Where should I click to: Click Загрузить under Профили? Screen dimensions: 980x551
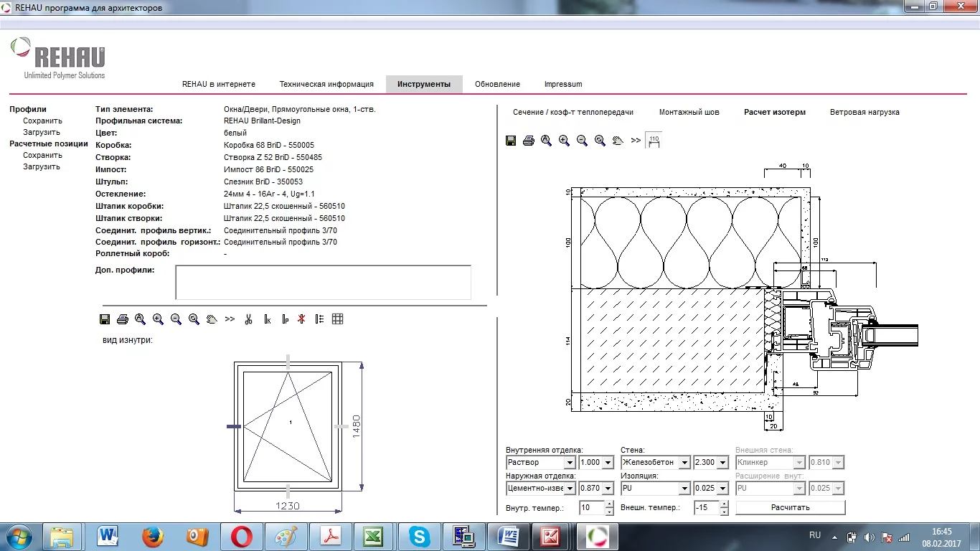42,132
